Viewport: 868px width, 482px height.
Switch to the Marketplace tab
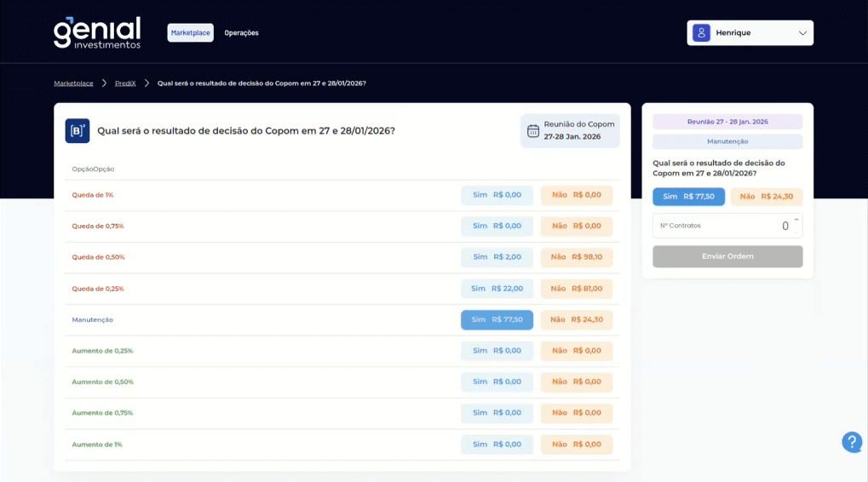[x=191, y=32]
